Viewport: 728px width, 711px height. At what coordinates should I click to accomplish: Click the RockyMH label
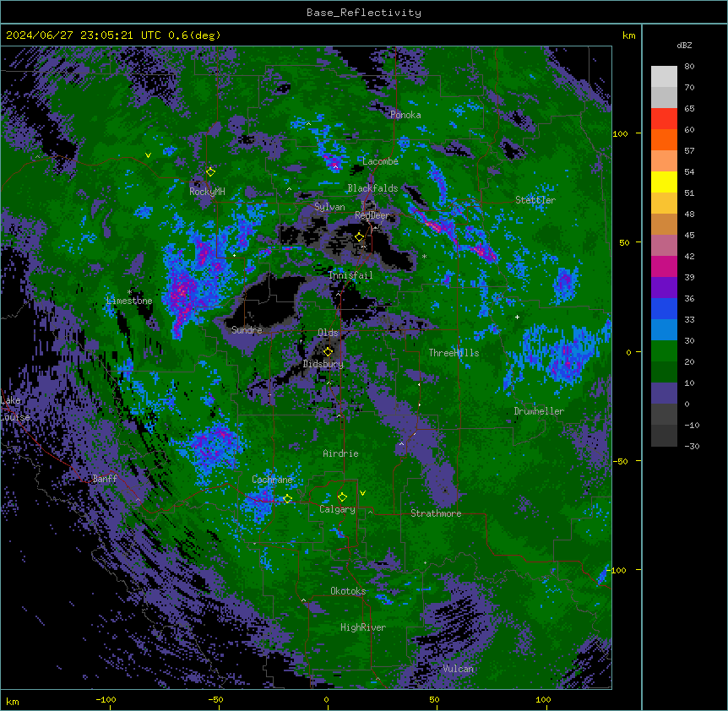point(207,192)
